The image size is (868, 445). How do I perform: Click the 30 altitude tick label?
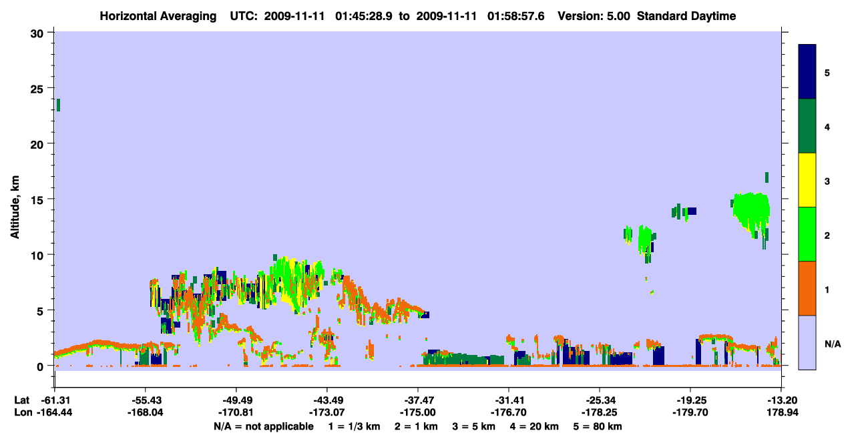tap(39, 32)
